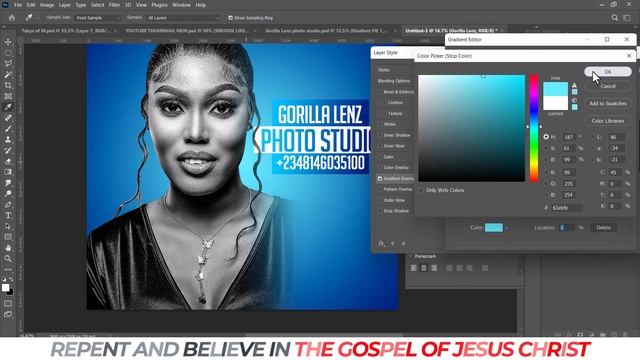Select the Rectangle shape tool
The image size is (640, 360).
point(8,237)
